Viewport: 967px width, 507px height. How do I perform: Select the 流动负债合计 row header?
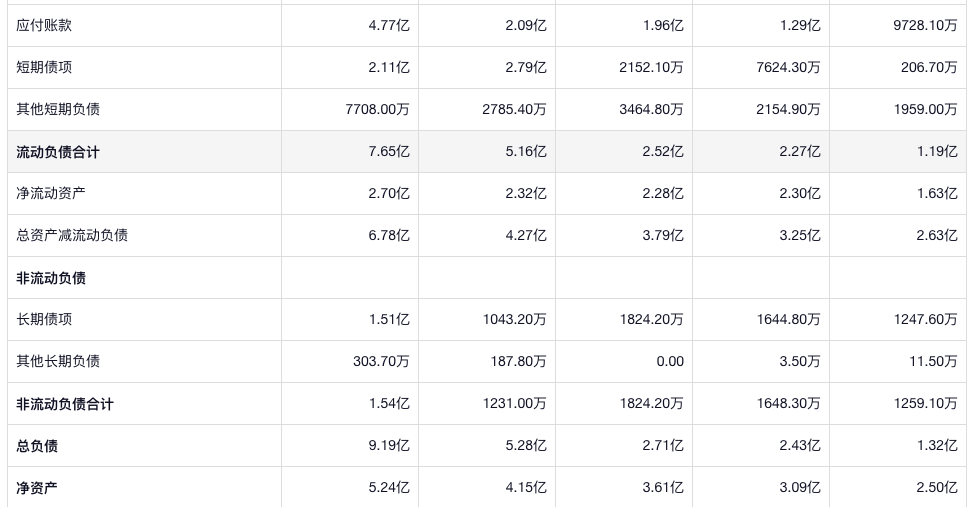[x=58, y=152]
